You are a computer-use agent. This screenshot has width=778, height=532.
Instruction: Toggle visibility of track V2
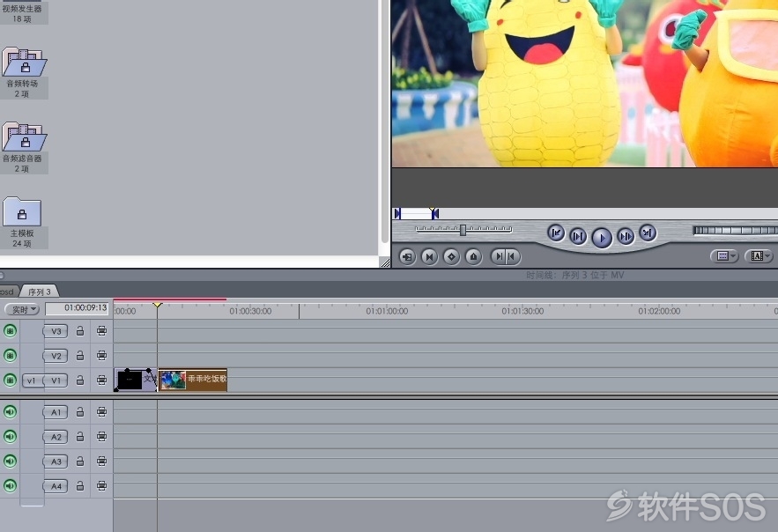coord(10,356)
